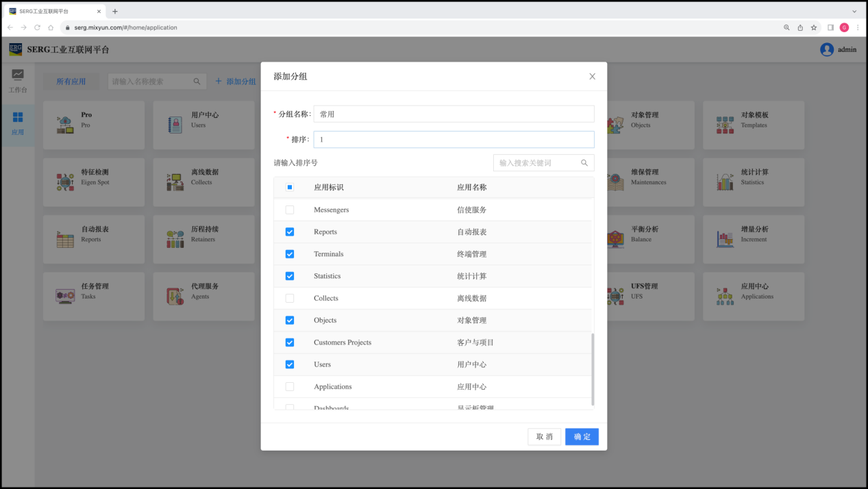
Task: Click the search magnifier in the dialog
Action: [x=584, y=163]
